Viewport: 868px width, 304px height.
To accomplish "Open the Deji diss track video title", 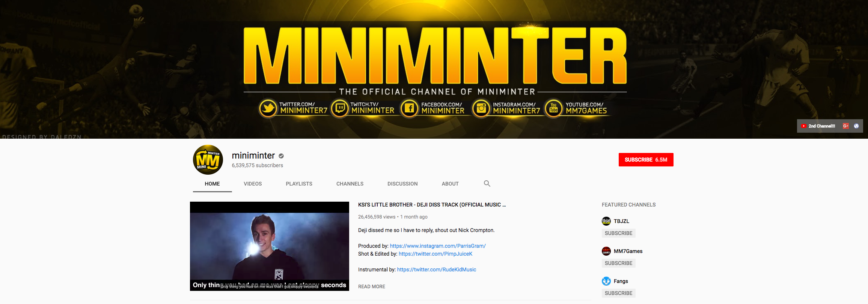I will click(432, 205).
